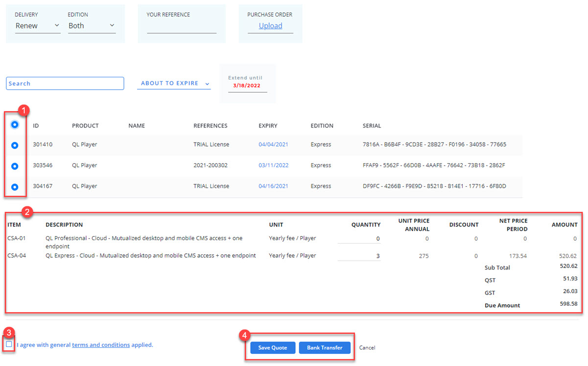Edit the CSA-01 quantity field
This screenshot has width=588, height=366.
tap(359, 239)
